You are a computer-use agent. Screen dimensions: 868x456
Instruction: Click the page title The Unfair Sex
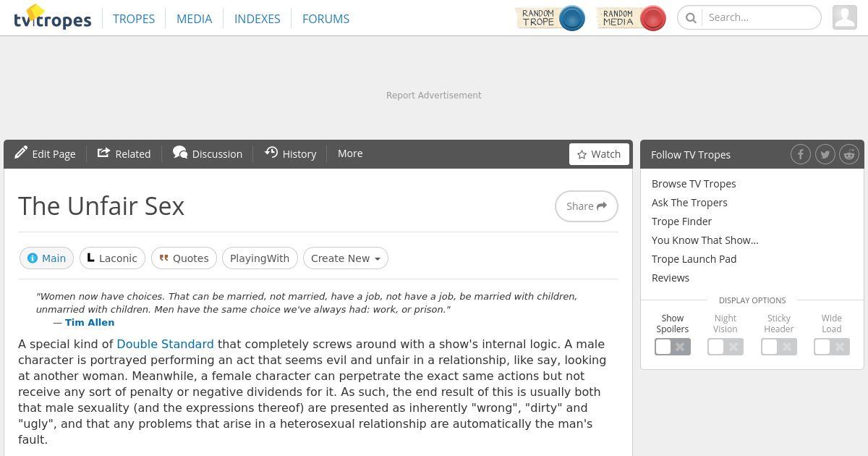pyautogui.click(x=101, y=206)
